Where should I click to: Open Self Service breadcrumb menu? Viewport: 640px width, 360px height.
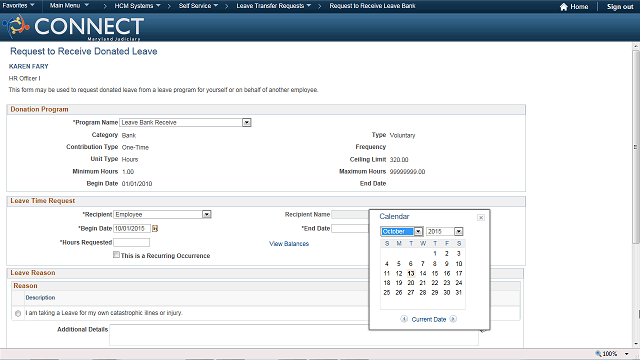(x=198, y=6)
